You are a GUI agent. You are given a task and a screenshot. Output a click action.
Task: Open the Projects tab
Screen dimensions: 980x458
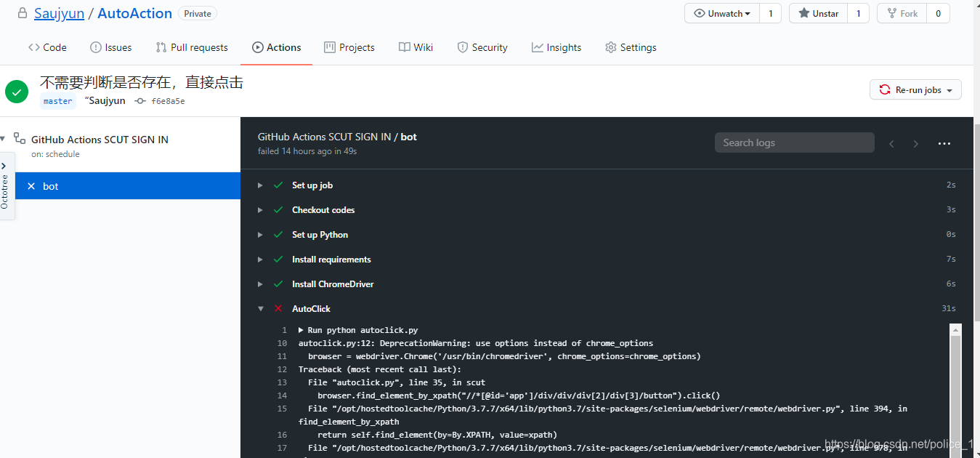(x=349, y=47)
